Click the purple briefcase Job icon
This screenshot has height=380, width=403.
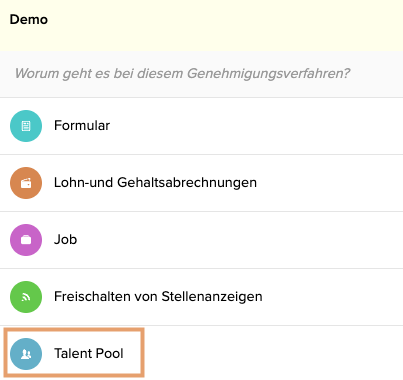(x=26, y=240)
